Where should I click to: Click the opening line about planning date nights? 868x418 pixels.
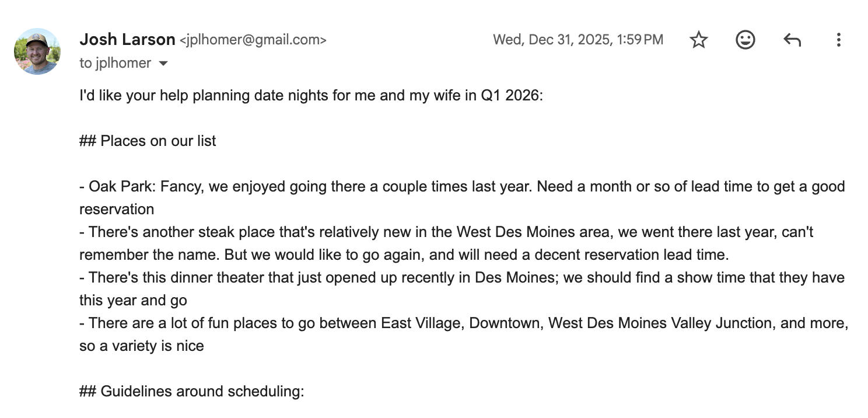pyautogui.click(x=311, y=95)
